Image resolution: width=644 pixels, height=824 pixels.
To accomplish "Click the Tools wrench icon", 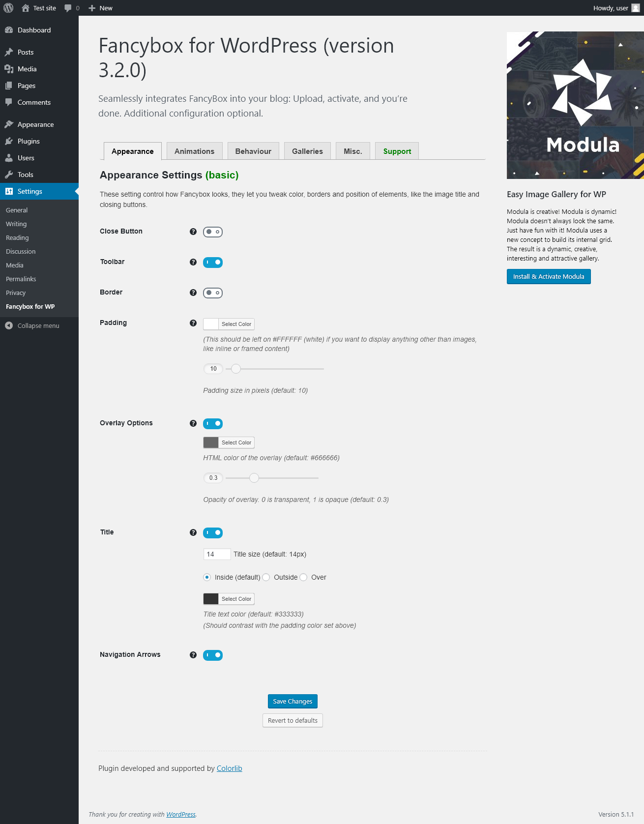I will [x=9, y=175].
